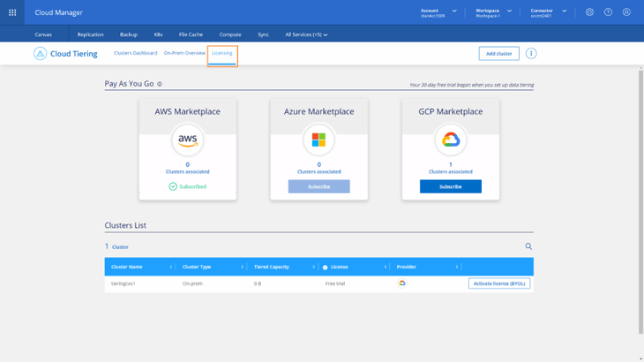Open the Replication menu item
This screenshot has height=362, width=644.
point(90,34)
